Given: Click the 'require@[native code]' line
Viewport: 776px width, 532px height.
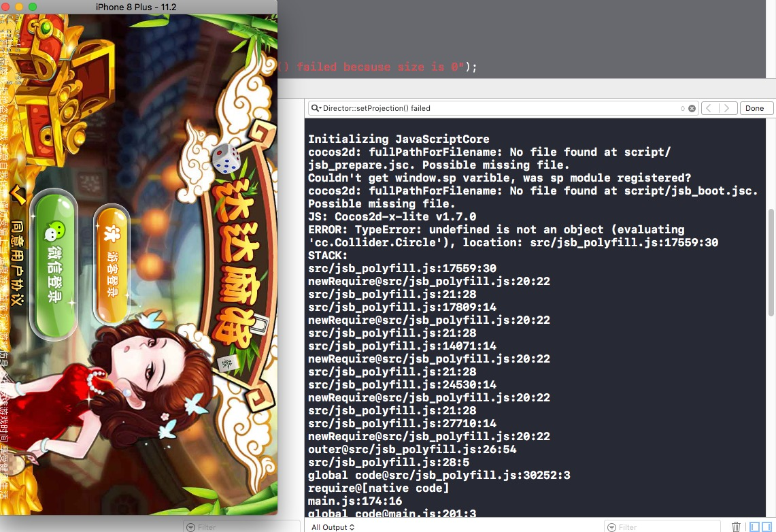Looking at the screenshot, I should click(378, 488).
